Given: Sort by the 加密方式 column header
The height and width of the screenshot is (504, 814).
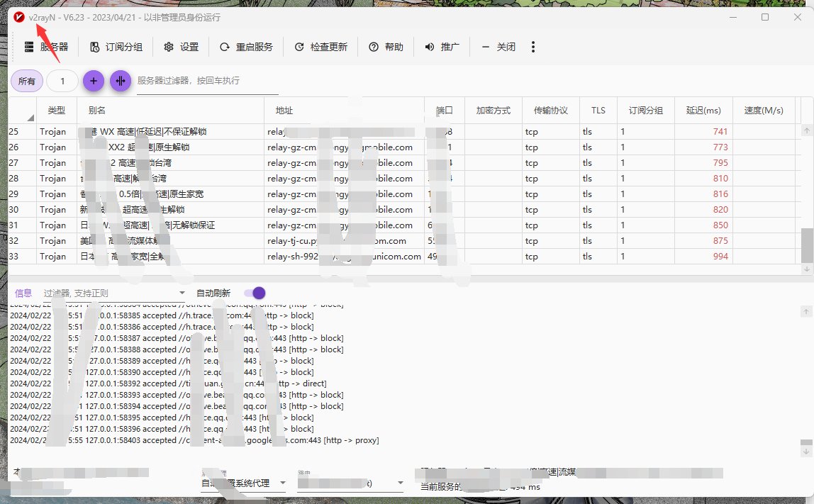Looking at the screenshot, I should (x=494, y=111).
